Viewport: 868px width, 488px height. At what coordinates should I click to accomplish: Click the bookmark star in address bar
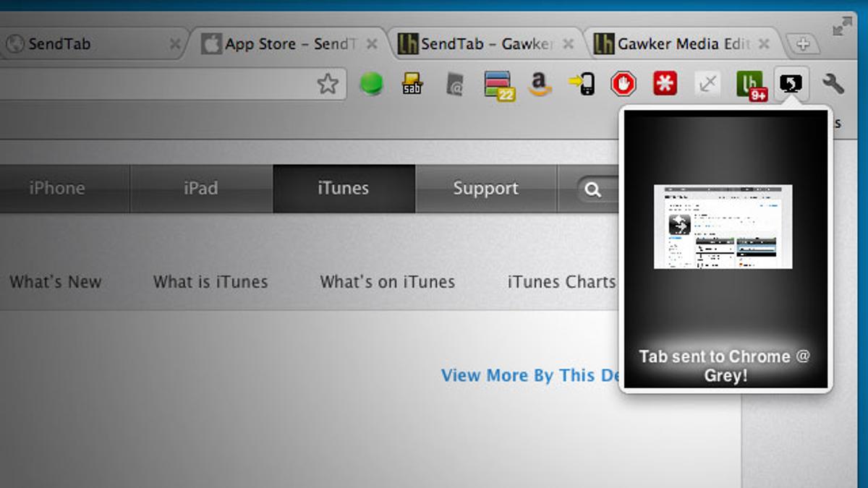(x=328, y=85)
